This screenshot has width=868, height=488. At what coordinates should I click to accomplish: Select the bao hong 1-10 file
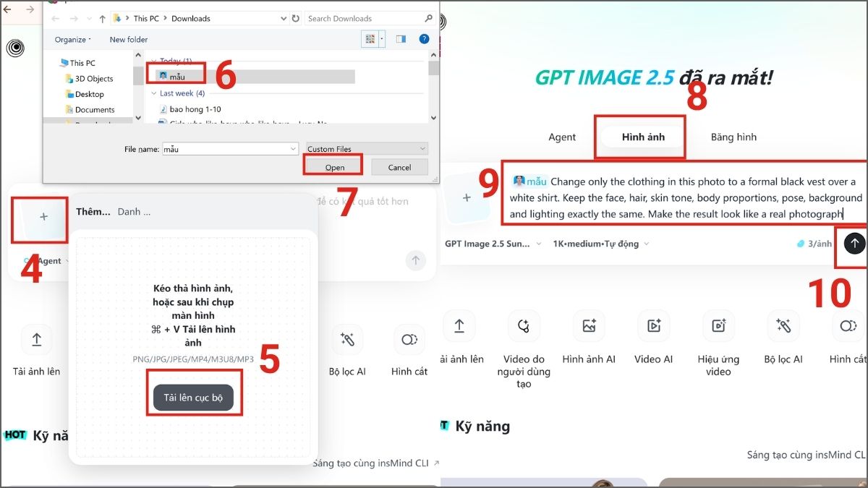[x=195, y=109]
